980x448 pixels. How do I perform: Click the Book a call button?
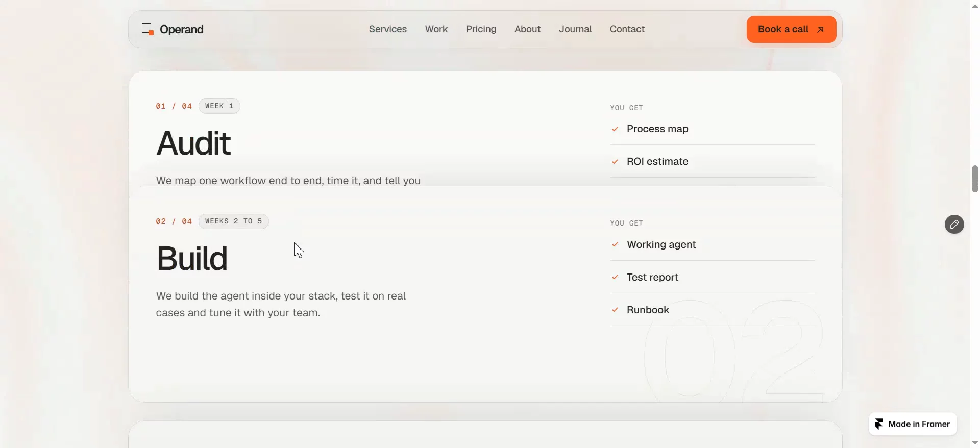[x=791, y=29]
